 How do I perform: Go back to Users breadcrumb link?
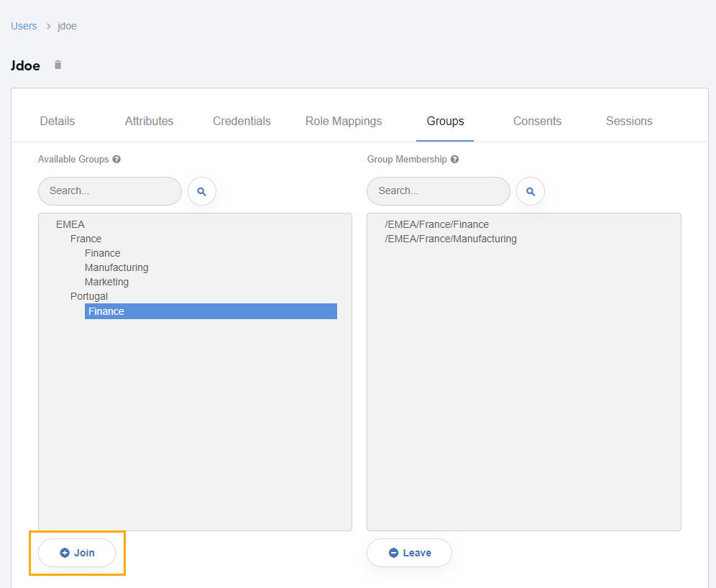[24, 26]
